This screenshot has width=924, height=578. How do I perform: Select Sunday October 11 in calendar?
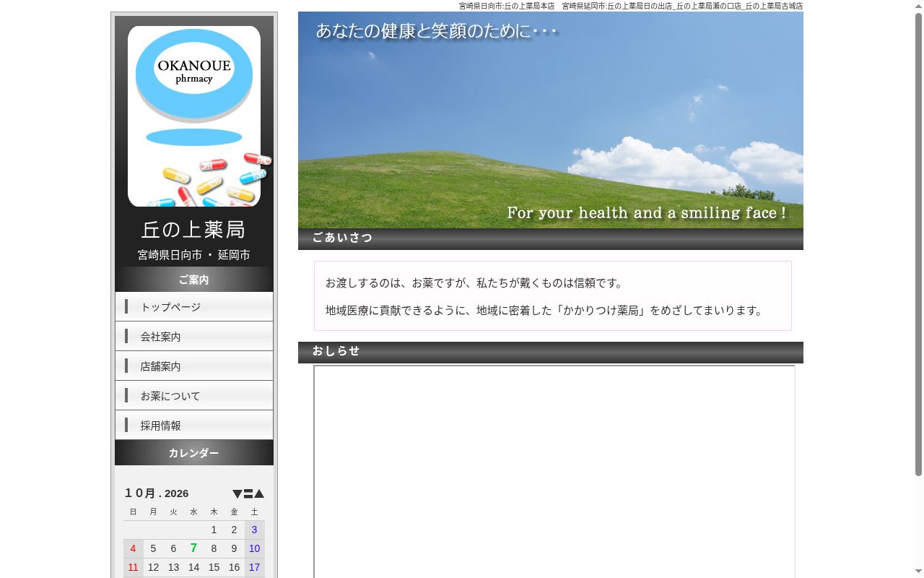[x=133, y=567]
